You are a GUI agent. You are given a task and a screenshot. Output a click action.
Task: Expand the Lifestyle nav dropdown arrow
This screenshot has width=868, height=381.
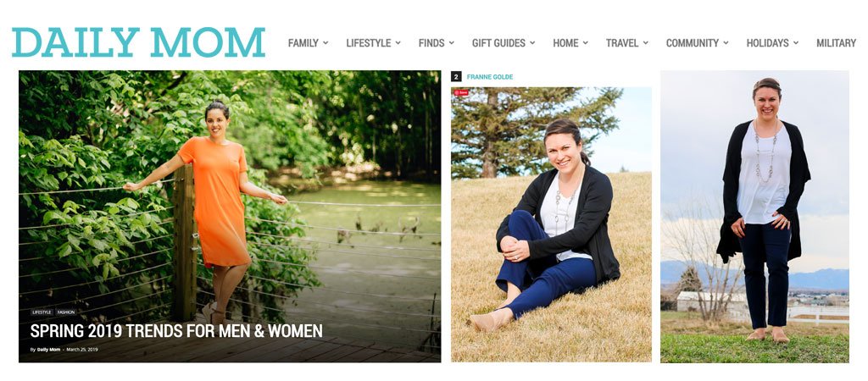click(x=398, y=42)
